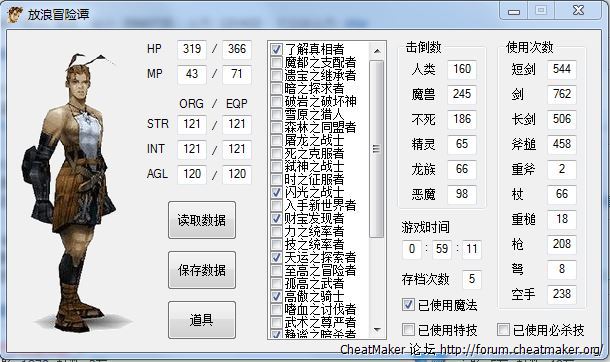Check the 嗜血之讨伐者 checkbox
610x362 pixels.
276,310
